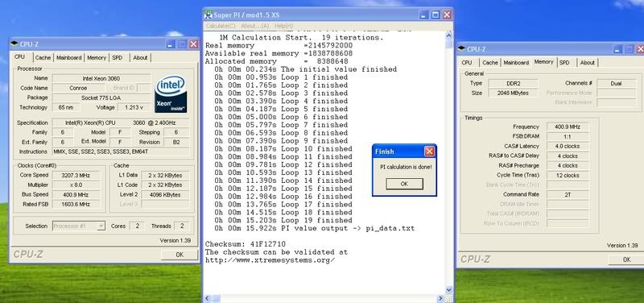Click the 1:1 FSB:DRAM value
The width and height of the screenshot is (644, 303).
[568, 136]
